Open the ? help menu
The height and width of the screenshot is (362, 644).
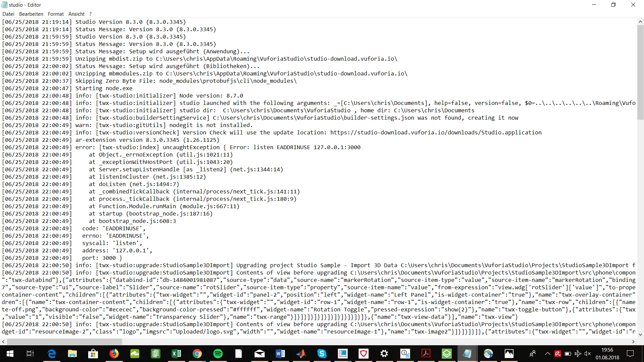(x=90, y=14)
